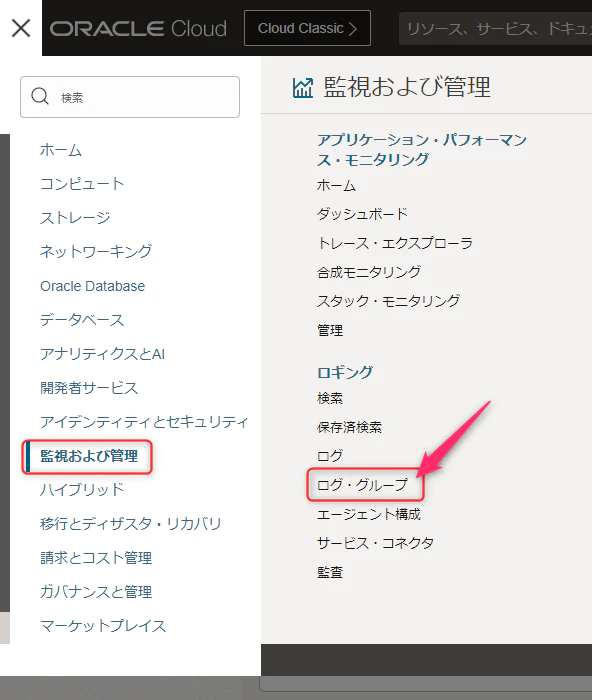Select ホーム in the left menu
The image size is (592, 700).
pos(61,150)
